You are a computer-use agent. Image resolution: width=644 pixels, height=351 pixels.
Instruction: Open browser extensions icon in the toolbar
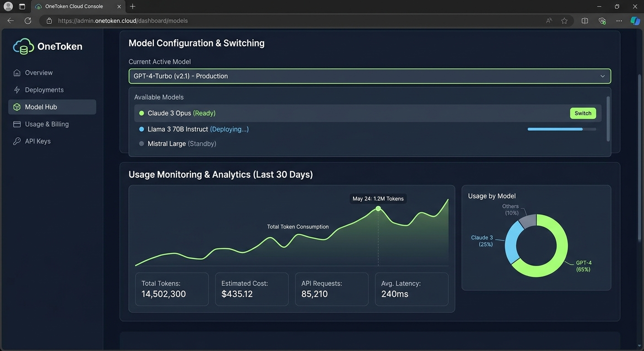point(602,21)
